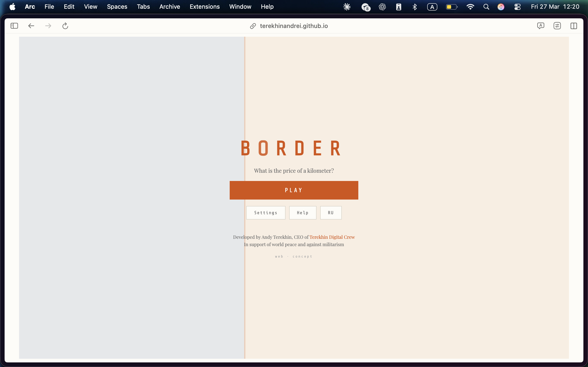Open the Spaces menu

pyautogui.click(x=117, y=7)
